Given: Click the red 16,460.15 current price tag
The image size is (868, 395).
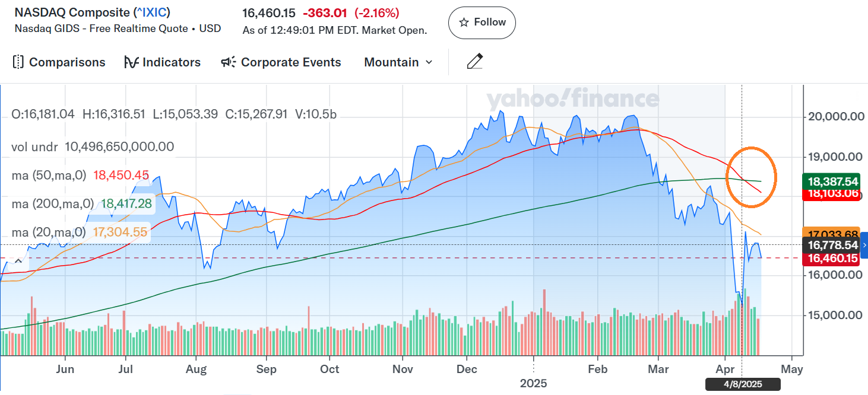Looking at the screenshot, I should pos(831,259).
